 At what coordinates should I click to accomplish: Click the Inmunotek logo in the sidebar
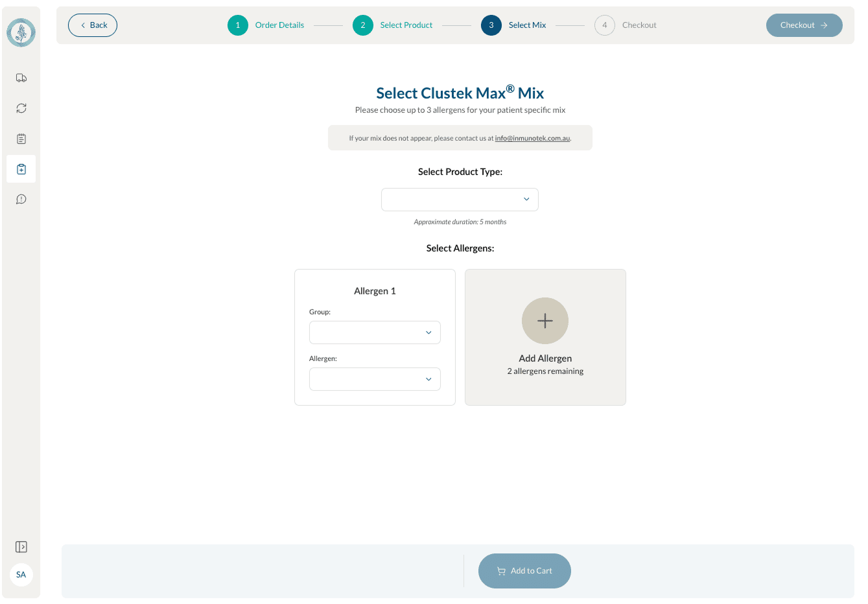[21, 32]
